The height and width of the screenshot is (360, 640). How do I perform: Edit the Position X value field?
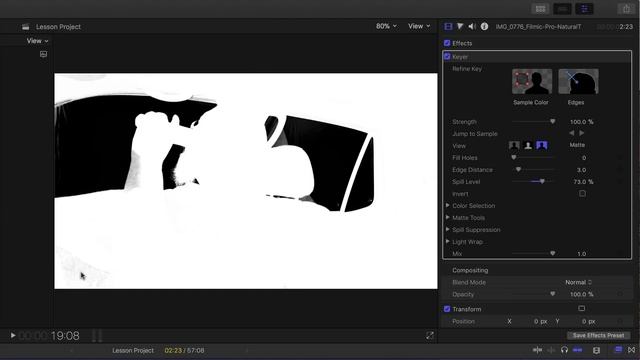coord(540,321)
